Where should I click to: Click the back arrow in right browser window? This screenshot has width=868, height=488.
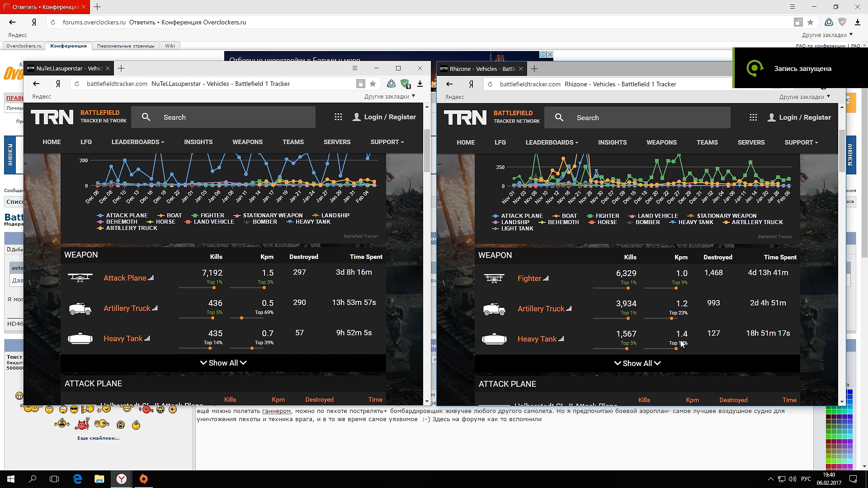pyautogui.click(x=449, y=84)
